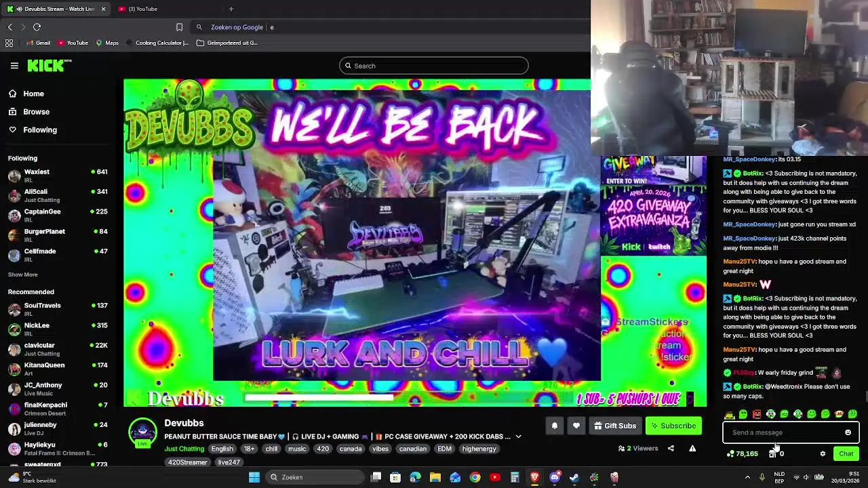Image resolution: width=868 pixels, height=488 pixels.
Task: Open Devubbs profile avatar
Action: 142,432
